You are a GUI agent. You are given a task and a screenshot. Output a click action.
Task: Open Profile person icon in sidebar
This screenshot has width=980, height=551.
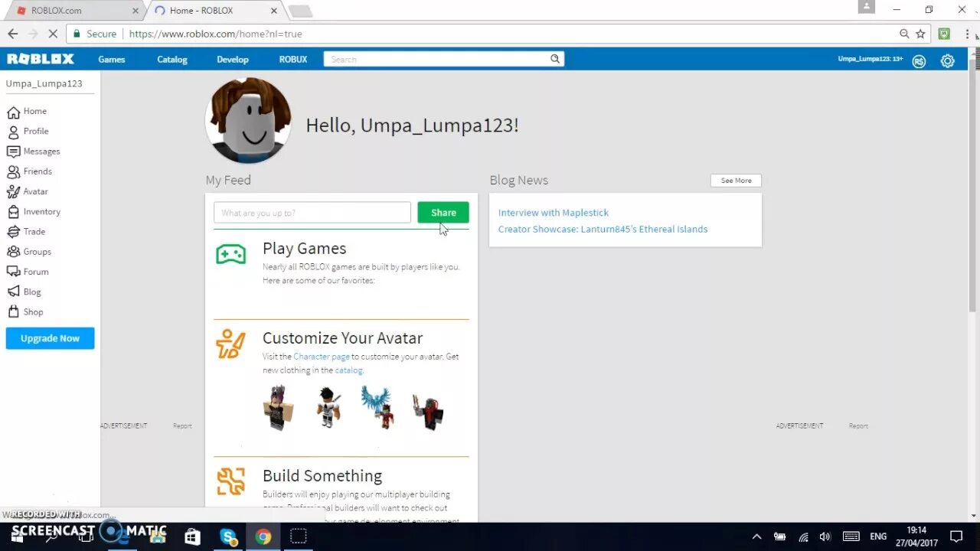pos(13,132)
